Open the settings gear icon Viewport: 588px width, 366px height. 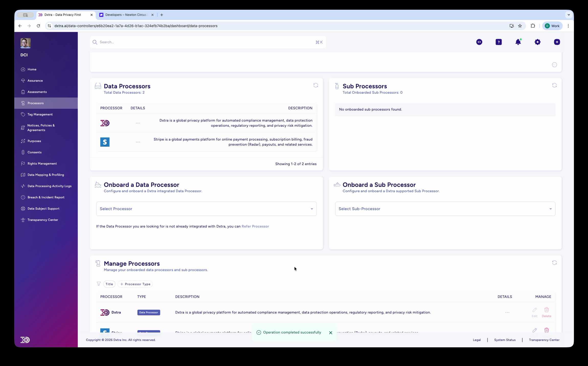(537, 42)
